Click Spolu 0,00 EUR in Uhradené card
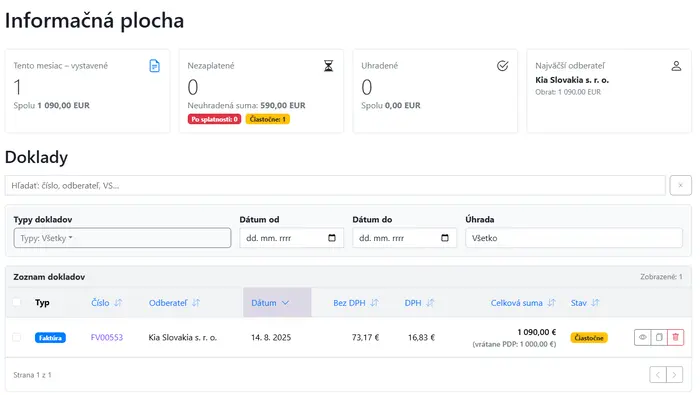This screenshot has width=700, height=395. point(391,105)
